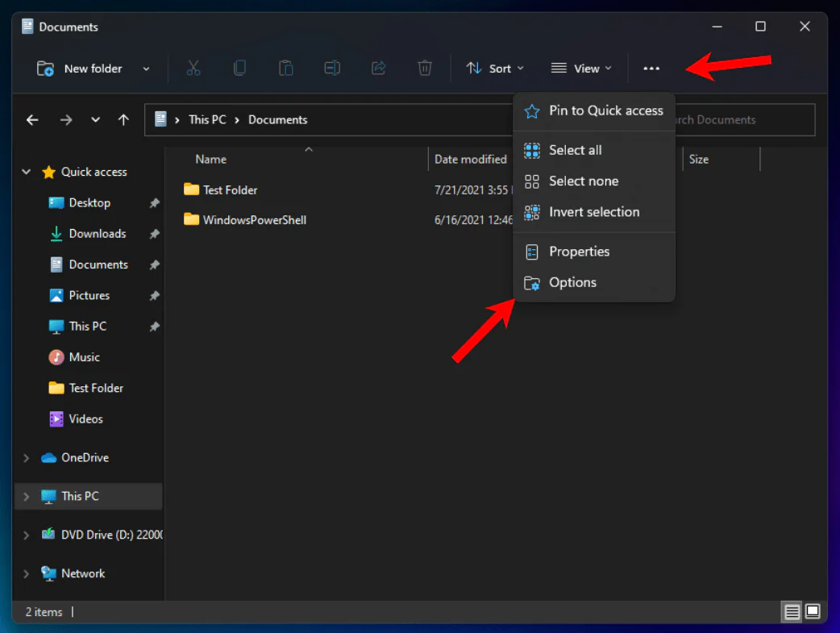The height and width of the screenshot is (633, 840).
Task: Click the Delete trash icon
Action: (425, 68)
